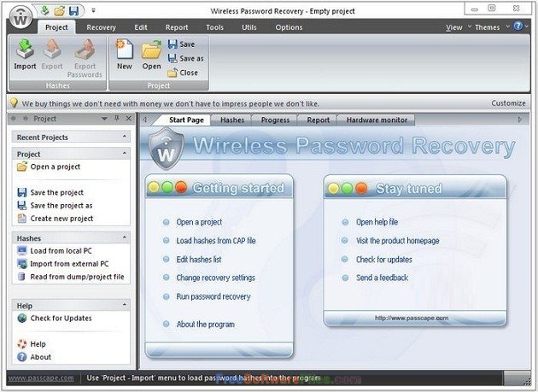This screenshot has height=392, width=538.
Task: Click quick access save floppy icon
Action: click(73, 10)
